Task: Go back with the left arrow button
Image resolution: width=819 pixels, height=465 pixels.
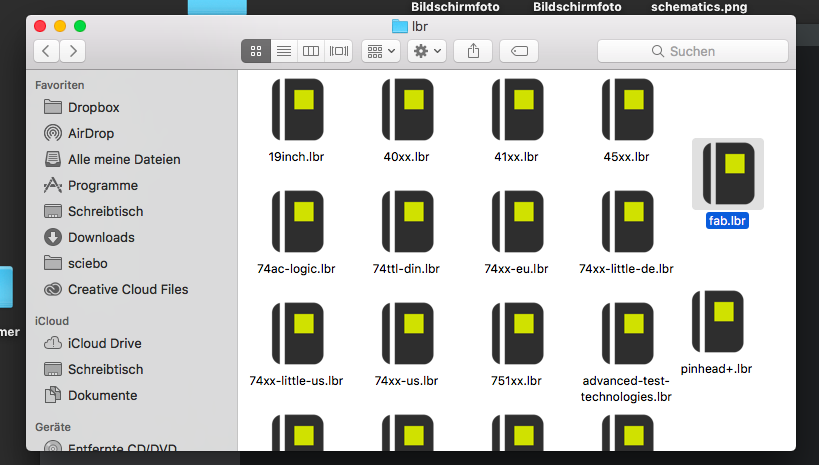Action: pyautogui.click(x=46, y=51)
